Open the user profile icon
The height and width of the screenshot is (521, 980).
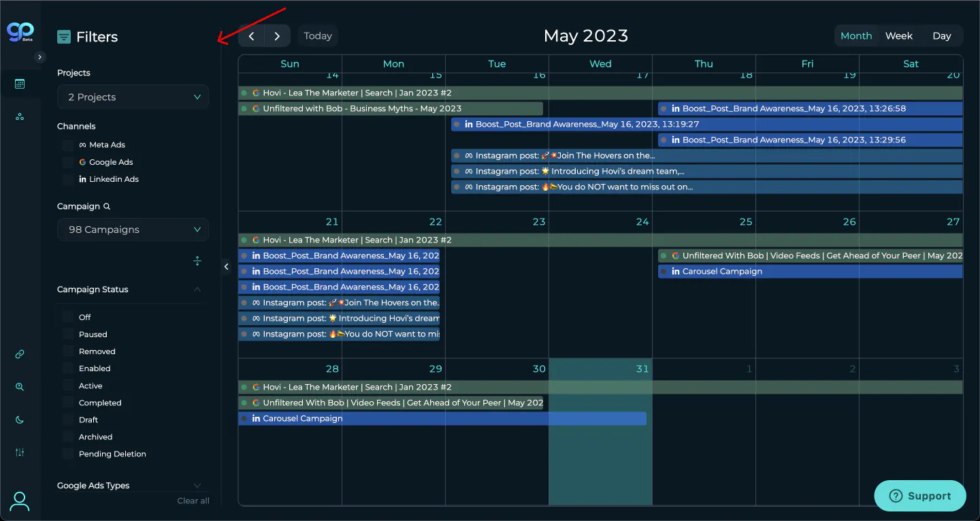coord(20,501)
